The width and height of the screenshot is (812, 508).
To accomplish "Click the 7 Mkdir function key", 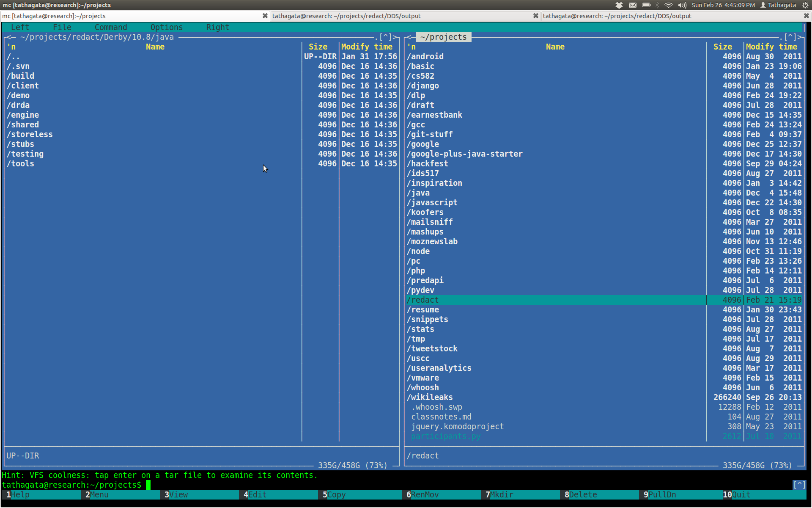I will (x=501, y=494).
